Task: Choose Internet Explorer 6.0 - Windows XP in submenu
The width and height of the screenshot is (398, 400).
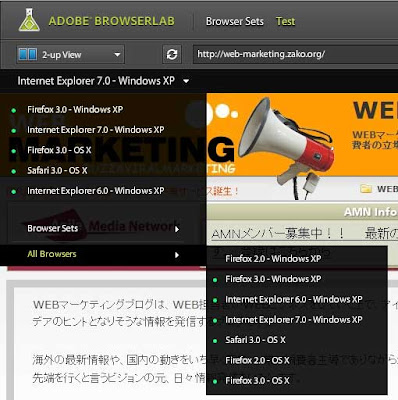Action: pyautogui.click(x=297, y=299)
